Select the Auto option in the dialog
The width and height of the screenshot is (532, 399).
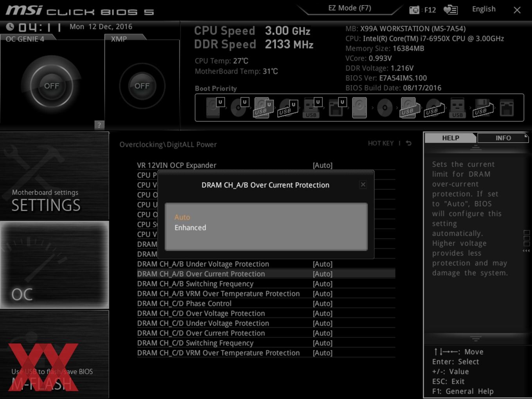pos(182,217)
